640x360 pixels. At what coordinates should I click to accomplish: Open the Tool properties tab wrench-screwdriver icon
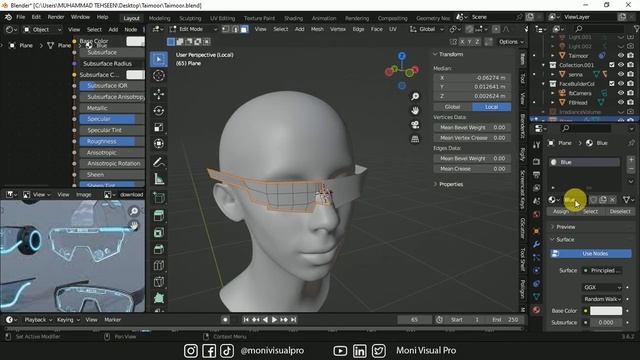[536, 145]
